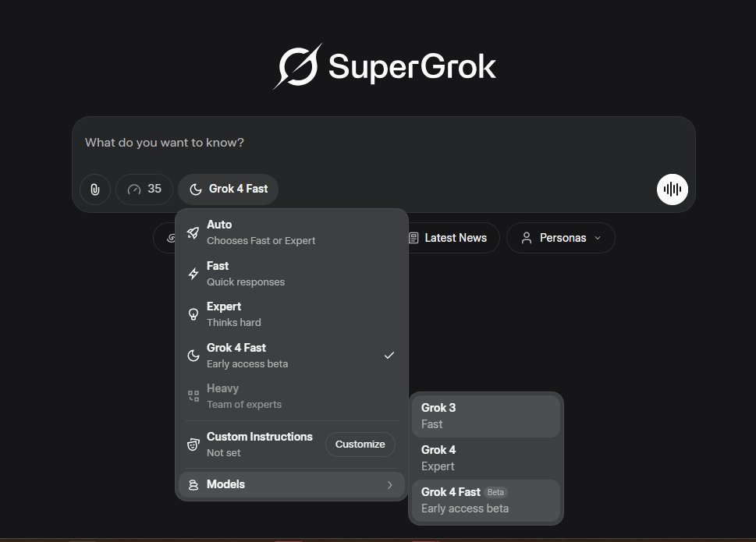The image size is (756, 542).
Task: Click the Chooses Fast or Expert description
Action: tap(261, 241)
